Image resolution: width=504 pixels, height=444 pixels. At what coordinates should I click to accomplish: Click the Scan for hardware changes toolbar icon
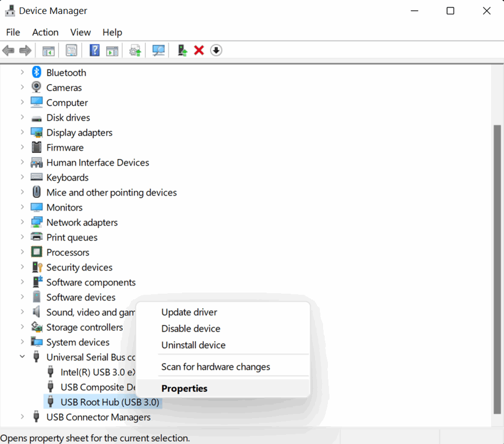[x=158, y=50]
